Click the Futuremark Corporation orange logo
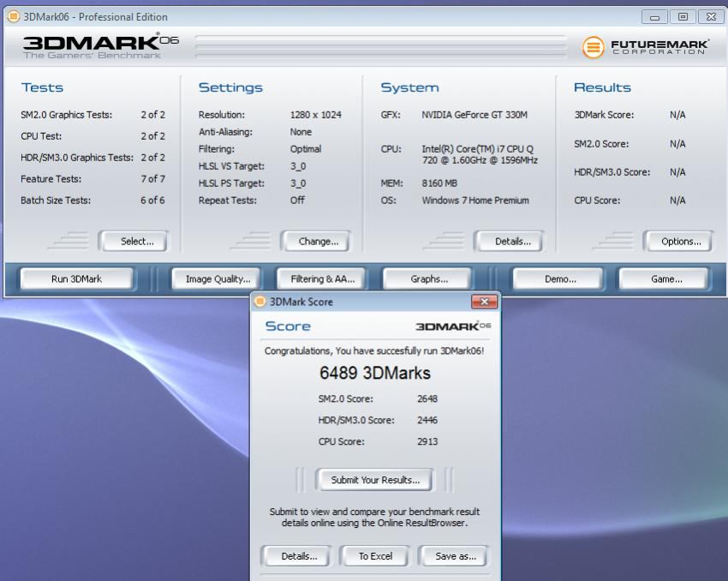 tap(593, 47)
